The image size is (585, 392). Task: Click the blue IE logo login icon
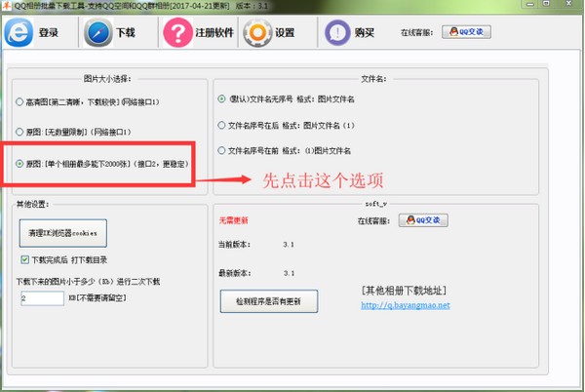tap(19, 32)
